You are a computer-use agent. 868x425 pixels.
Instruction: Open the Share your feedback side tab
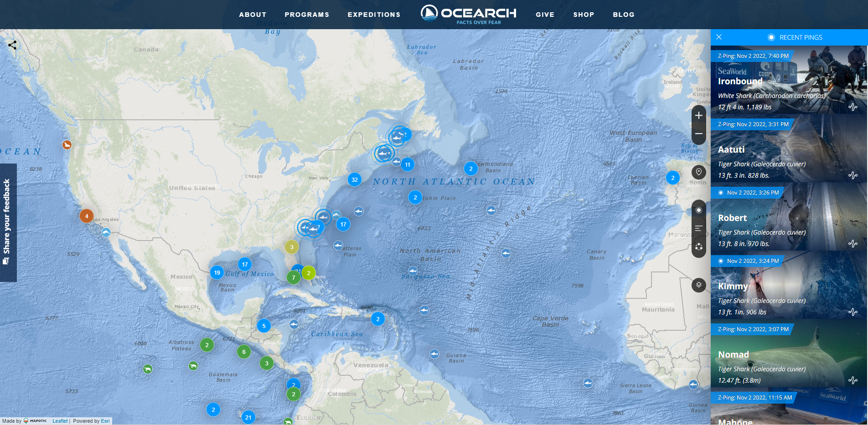tap(8, 222)
